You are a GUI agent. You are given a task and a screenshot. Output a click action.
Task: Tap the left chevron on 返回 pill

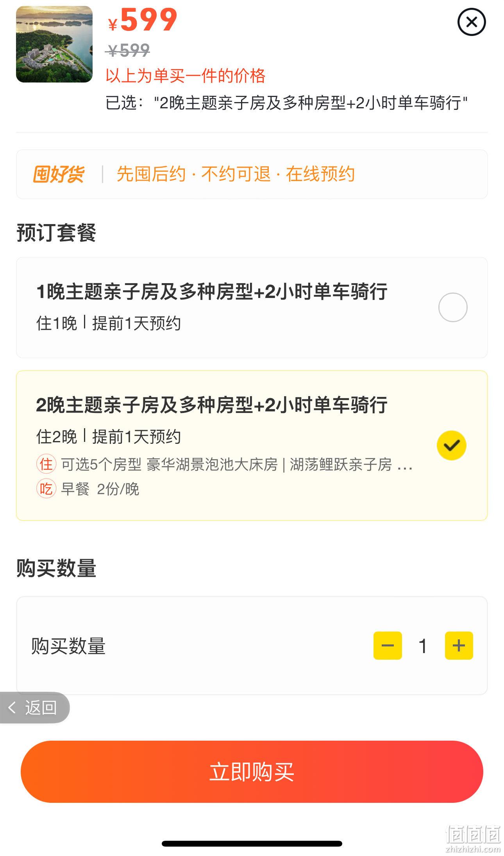(13, 707)
